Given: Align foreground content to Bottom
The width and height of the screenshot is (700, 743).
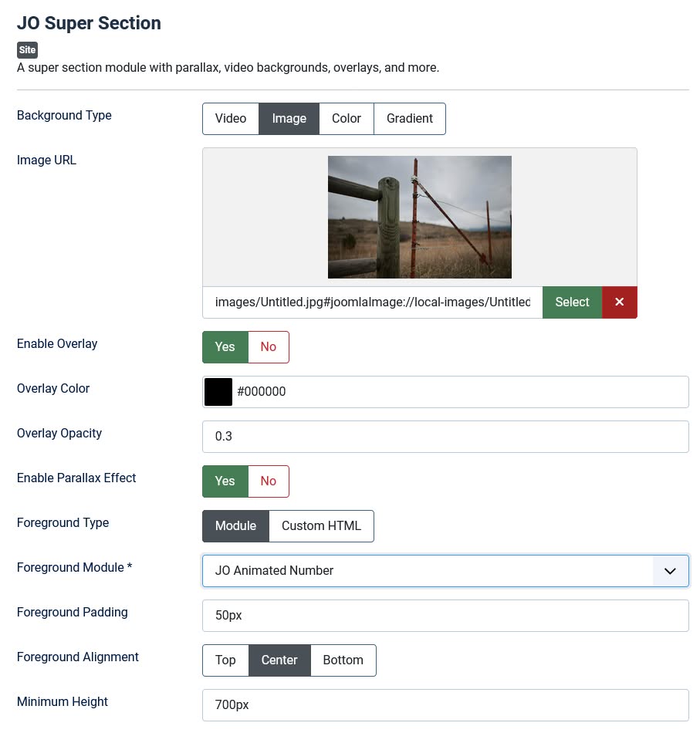Looking at the screenshot, I should coord(343,660).
